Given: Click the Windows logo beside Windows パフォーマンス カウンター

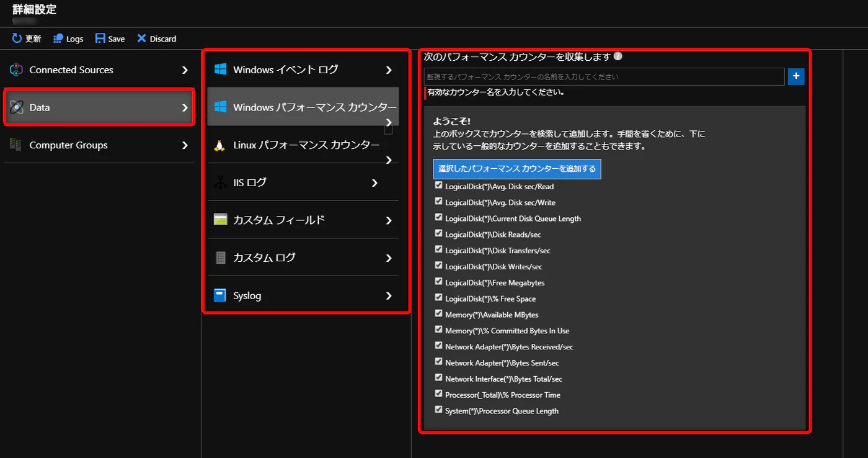Looking at the screenshot, I should point(220,107).
